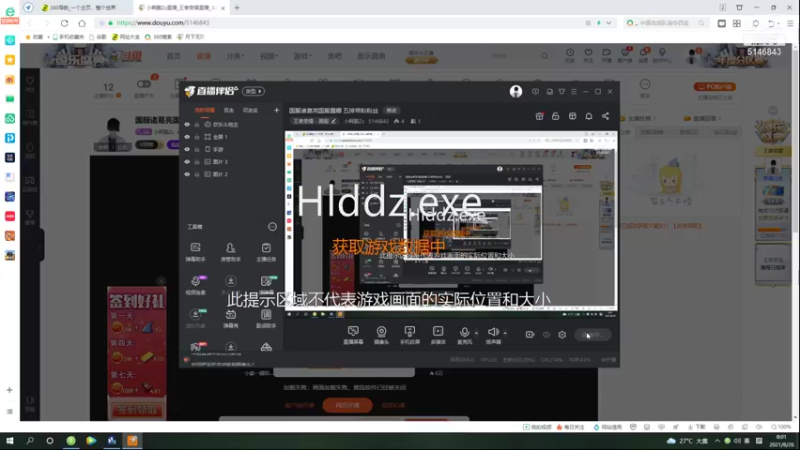Open the Windows Start menu
This screenshot has width=800, height=450.
(x=10, y=441)
